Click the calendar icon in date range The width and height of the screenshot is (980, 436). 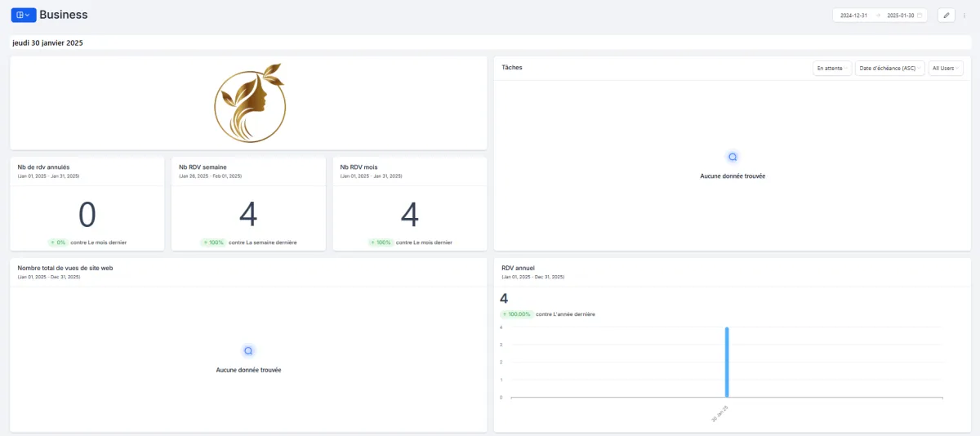coord(920,16)
